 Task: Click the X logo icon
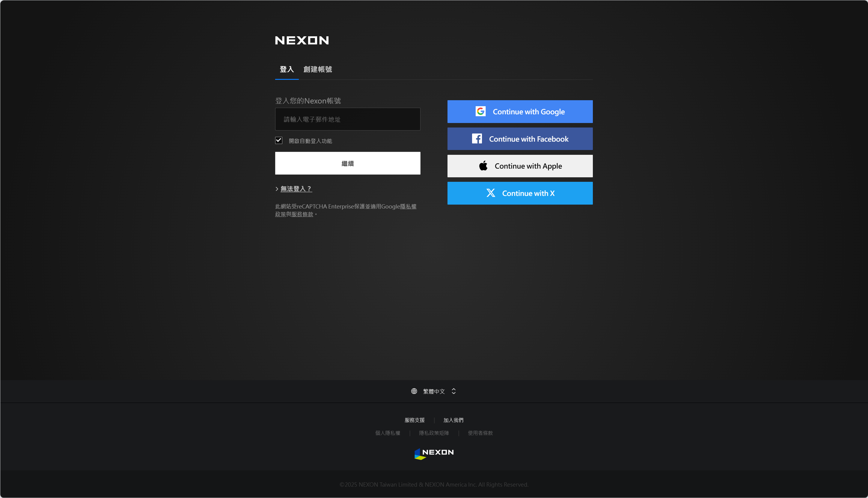tap(491, 193)
